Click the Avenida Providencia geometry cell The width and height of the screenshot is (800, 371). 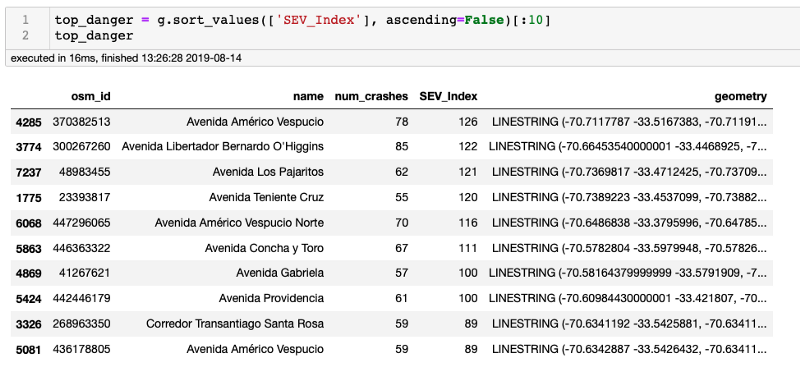pyautogui.click(x=628, y=299)
